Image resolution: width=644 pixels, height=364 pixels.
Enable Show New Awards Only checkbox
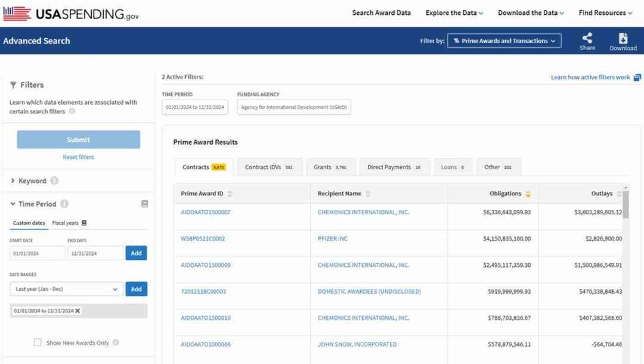tap(38, 342)
